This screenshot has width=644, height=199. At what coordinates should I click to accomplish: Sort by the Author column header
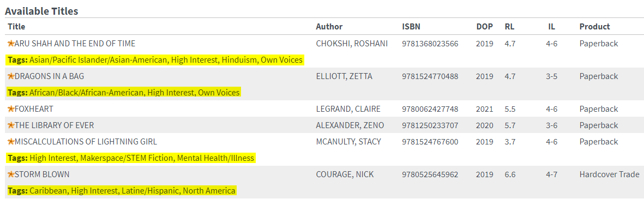329,27
